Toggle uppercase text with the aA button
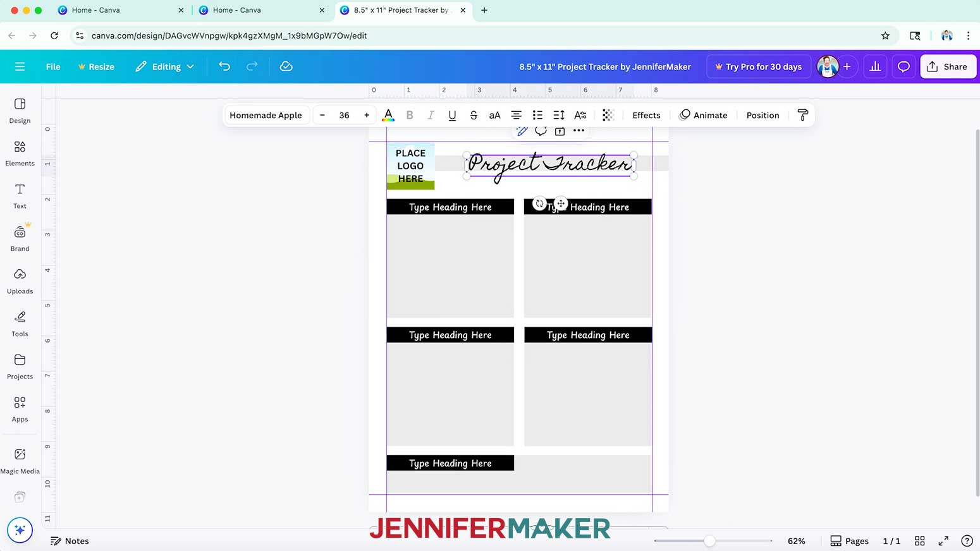 click(494, 115)
